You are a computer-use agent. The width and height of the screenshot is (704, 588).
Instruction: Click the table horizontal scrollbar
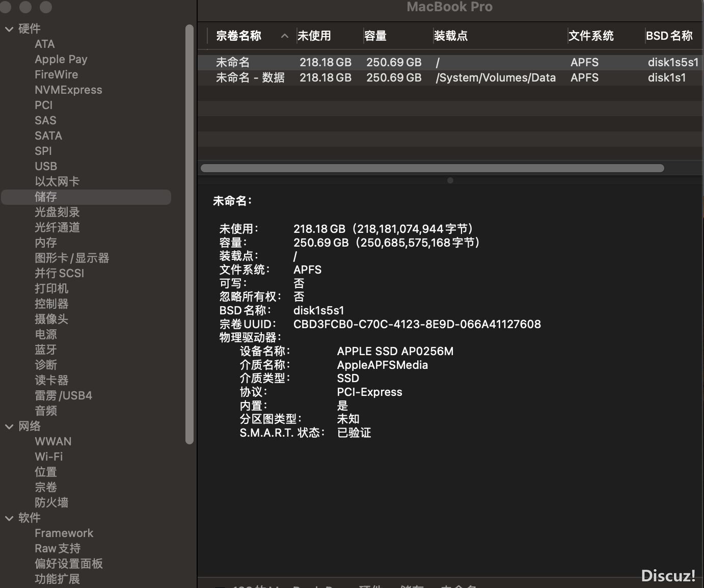432,168
